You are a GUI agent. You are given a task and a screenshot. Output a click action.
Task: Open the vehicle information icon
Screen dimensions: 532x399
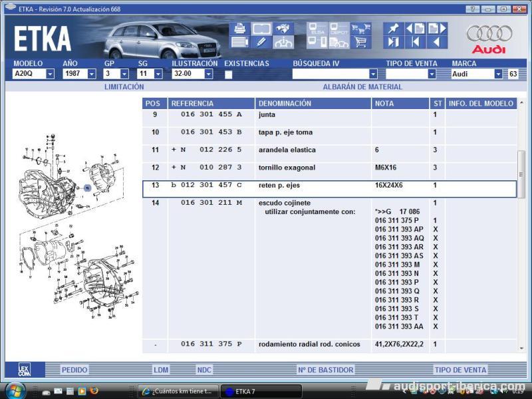tap(283, 43)
